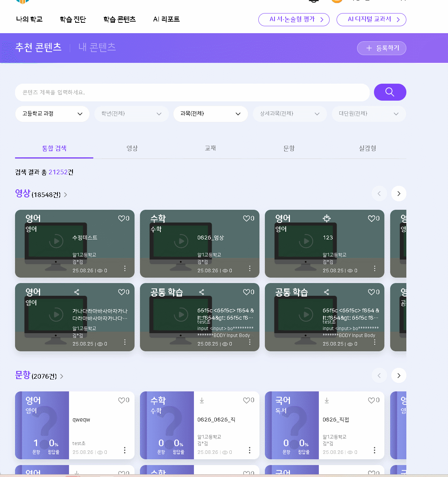The height and width of the screenshot is (477, 448).
Task: Toggle heart on 수정테스트 video card
Action: (121, 219)
